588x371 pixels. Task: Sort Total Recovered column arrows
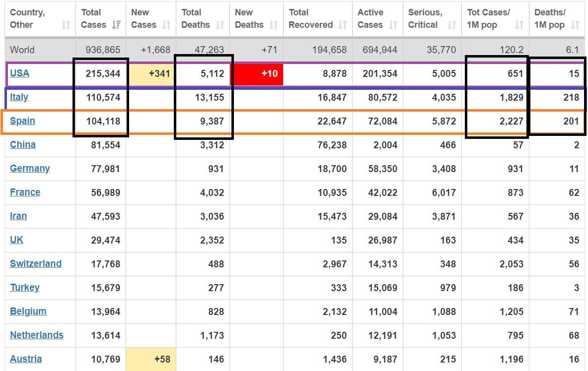(x=342, y=25)
